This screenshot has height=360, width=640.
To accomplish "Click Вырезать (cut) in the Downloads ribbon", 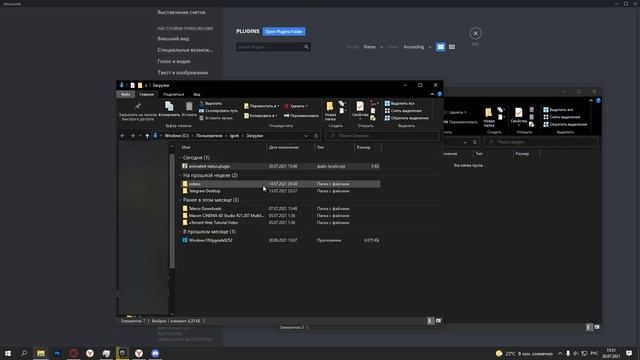I will [x=211, y=103].
